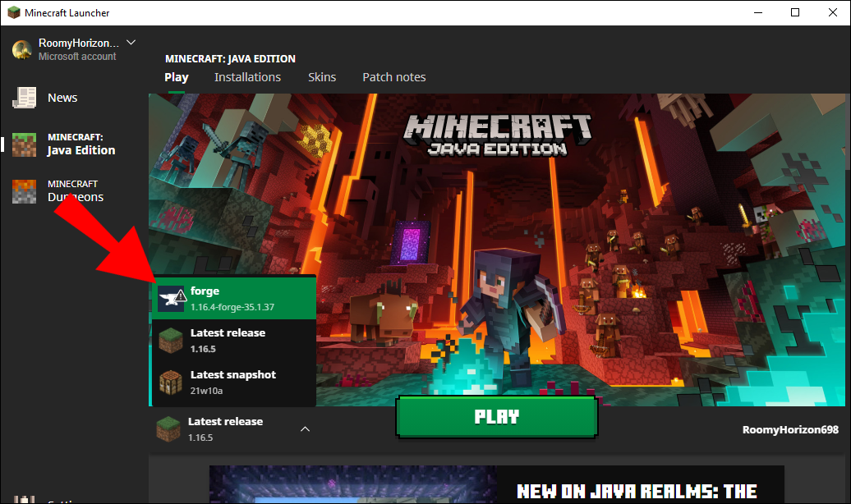Switch to the Installations tab
The width and height of the screenshot is (851, 504).
pos(247,76)
